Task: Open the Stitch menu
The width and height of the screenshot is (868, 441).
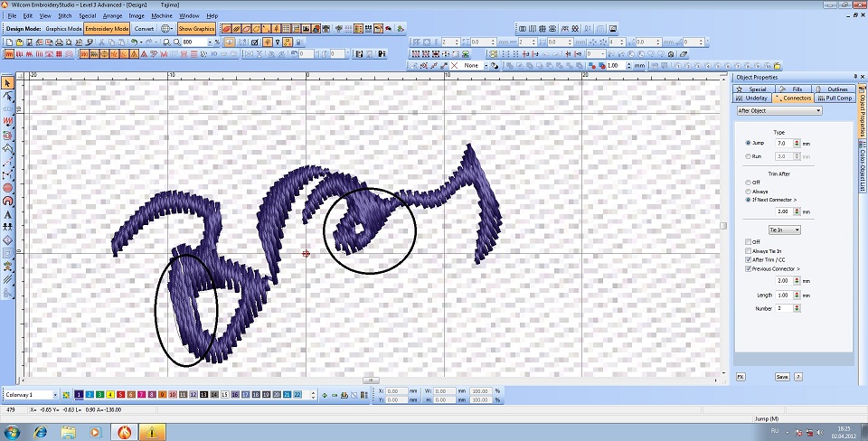Action: click(64, 16)
